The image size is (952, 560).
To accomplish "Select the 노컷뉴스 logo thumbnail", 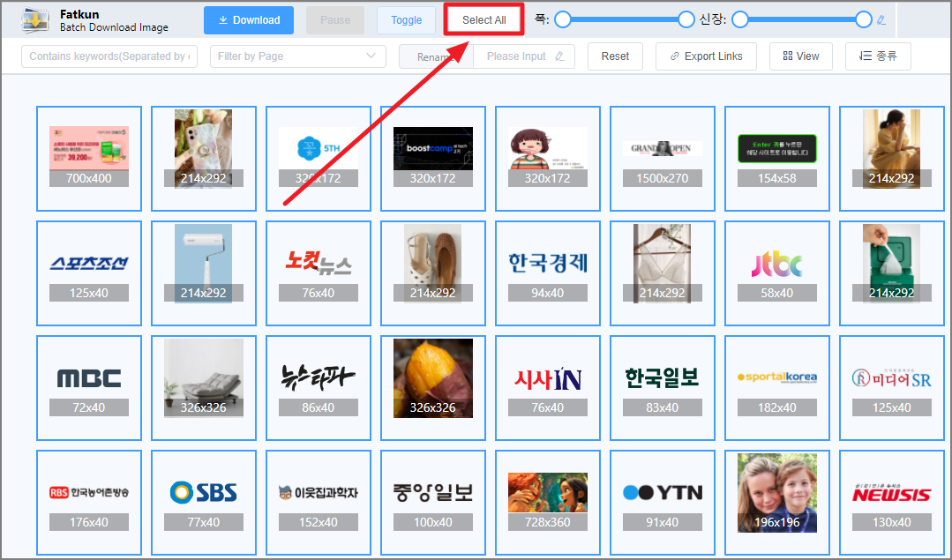I will point(319,273).
